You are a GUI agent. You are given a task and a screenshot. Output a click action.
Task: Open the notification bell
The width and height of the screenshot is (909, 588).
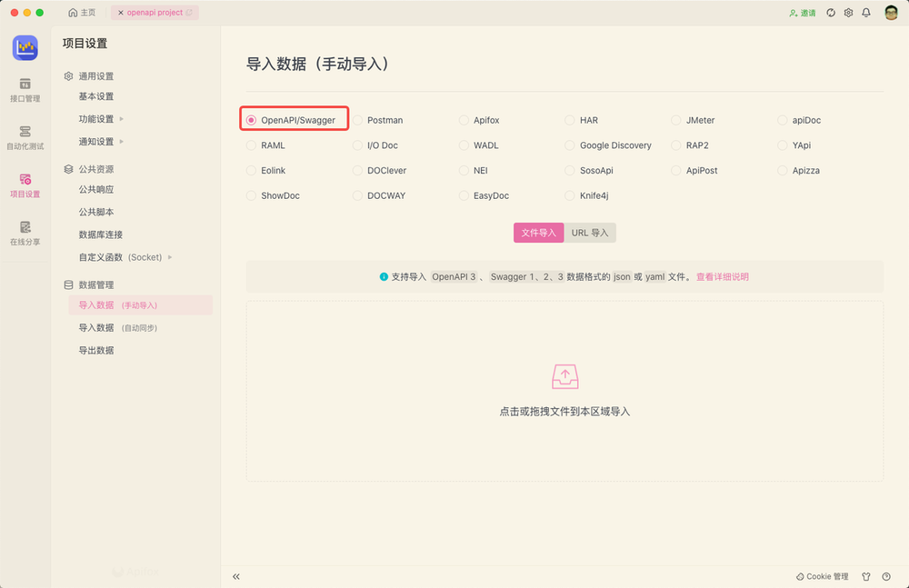(866, 13)
